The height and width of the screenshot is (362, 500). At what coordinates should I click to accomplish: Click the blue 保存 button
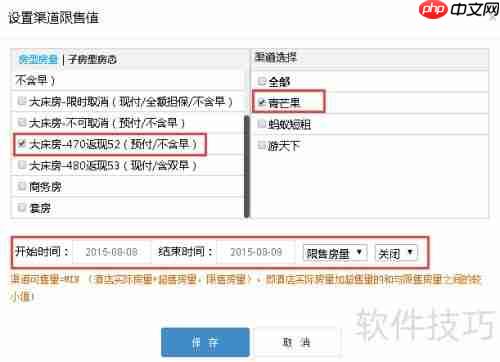tap(205, 342)
